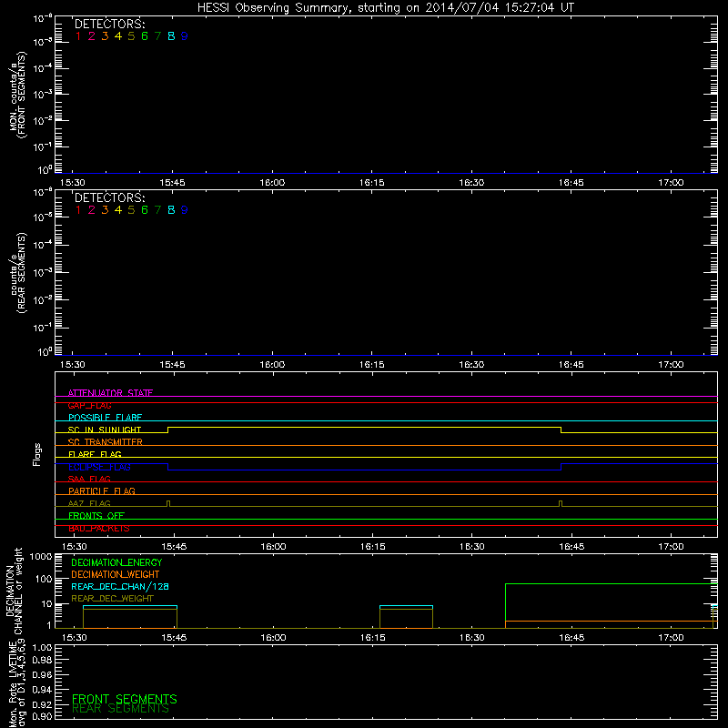Select the DECIMATION_WEIGHT legend label

pos(116,574)
